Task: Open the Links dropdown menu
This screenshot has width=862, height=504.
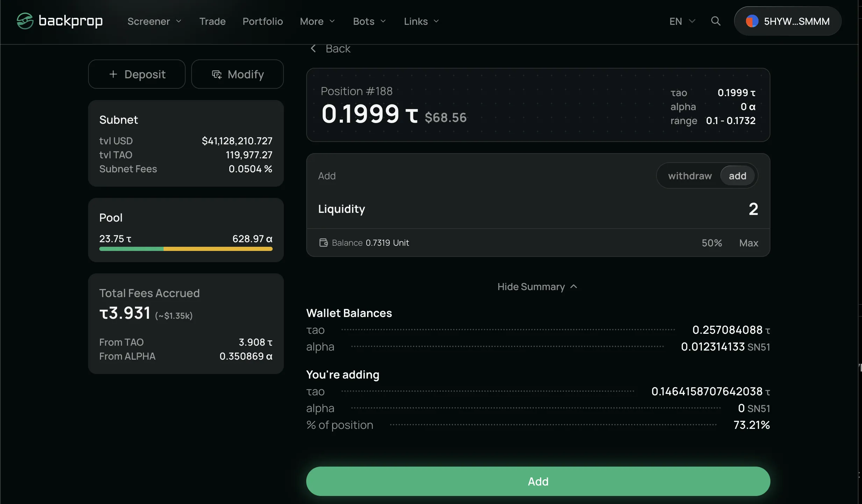Action: [422, 21]
